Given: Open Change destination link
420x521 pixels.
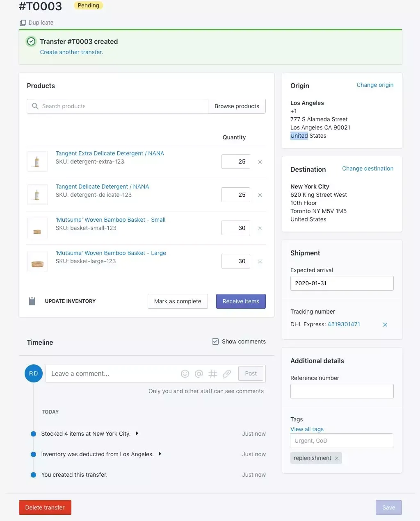Looking at the screenshot, I should pyautogui.click(x=368, y=168).
